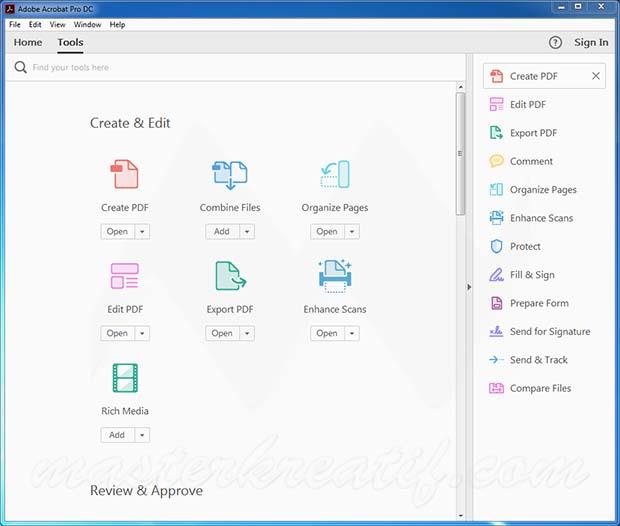Image resolution: width=620 pixels, height=526 pixels.
Task: Click scrollbar up arrow in tools list
Action: coord(460,86)
